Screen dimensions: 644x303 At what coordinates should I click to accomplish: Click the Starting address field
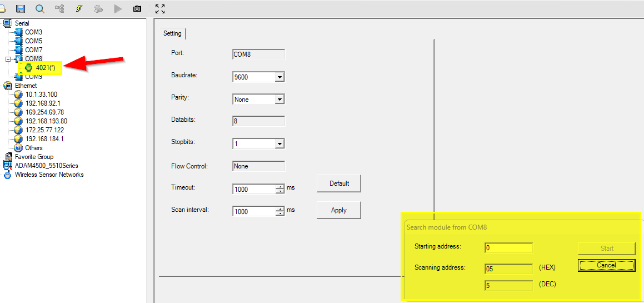(508, 248)
